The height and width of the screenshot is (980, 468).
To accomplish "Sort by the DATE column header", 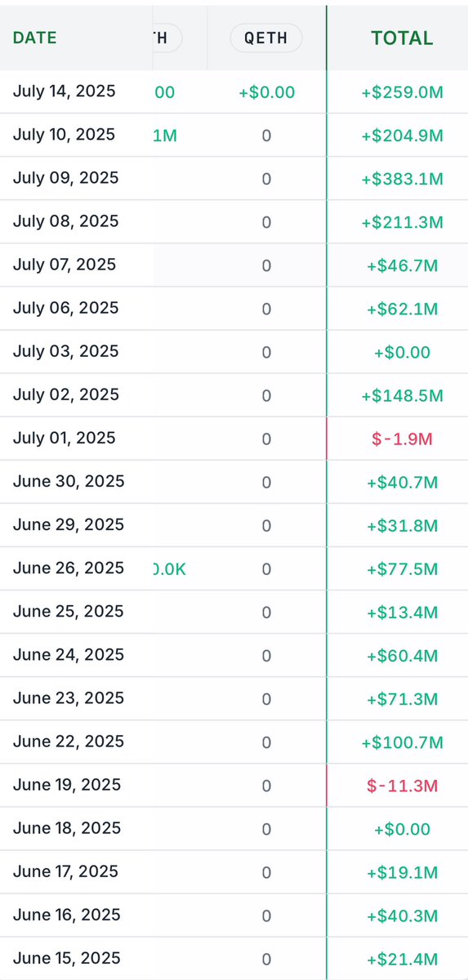I will point(35,38).
